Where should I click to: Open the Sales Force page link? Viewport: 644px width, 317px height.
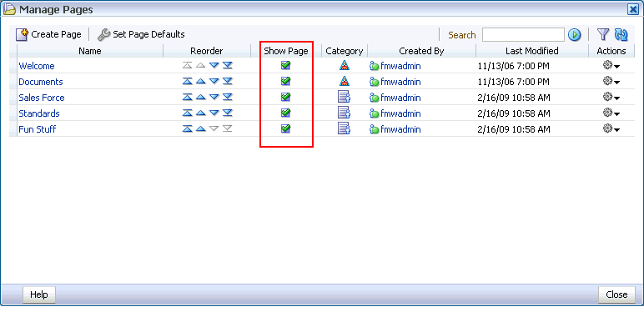pyautogui.click(x=42, y=98)
